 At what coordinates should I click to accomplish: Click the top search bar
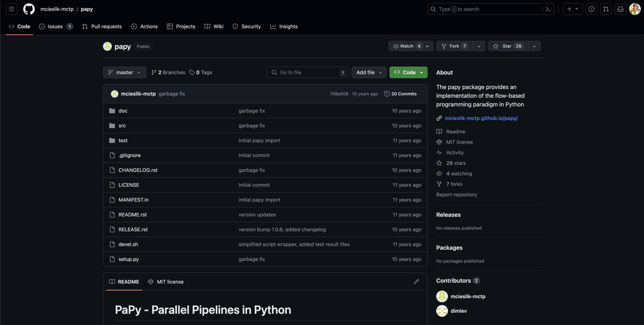[x=491, y=9]
